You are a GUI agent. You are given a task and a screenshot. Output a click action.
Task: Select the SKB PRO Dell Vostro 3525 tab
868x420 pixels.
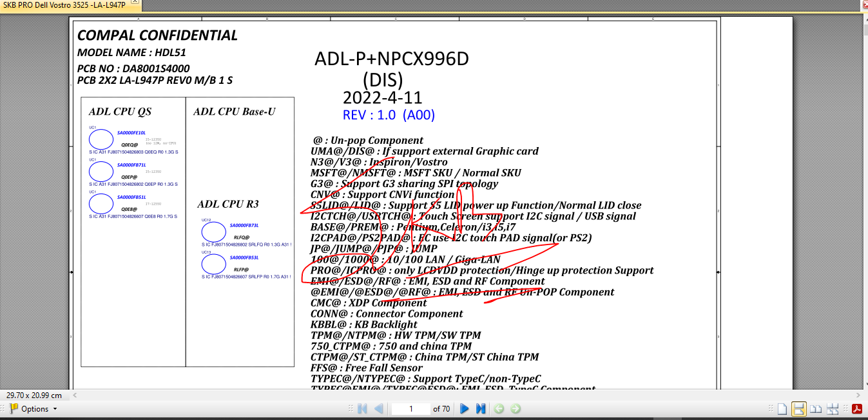(64, 5)
